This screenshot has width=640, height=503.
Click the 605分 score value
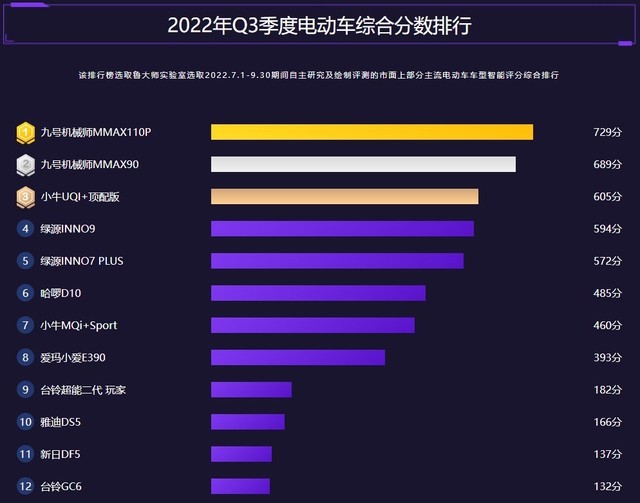tap(607, 197)
